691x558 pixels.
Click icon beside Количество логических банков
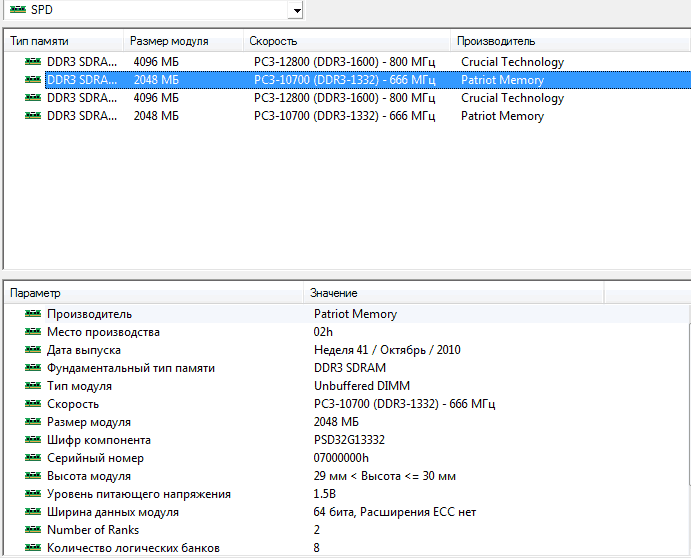pyautogui.click(x=33, y=548)
